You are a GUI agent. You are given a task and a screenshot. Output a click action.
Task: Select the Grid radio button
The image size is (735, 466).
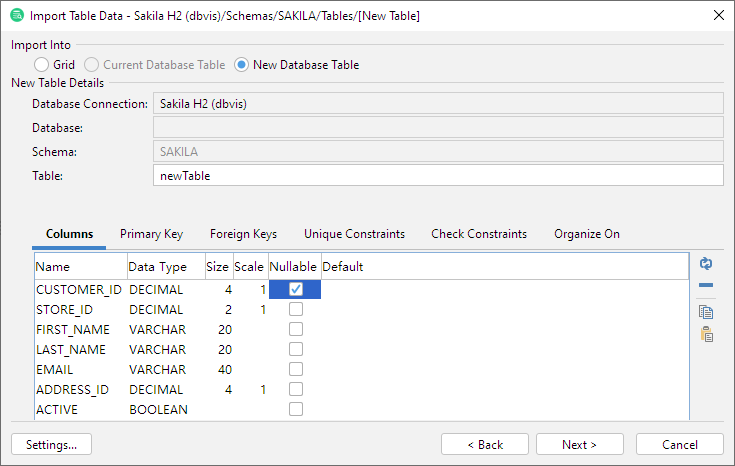tap(41, 65)
